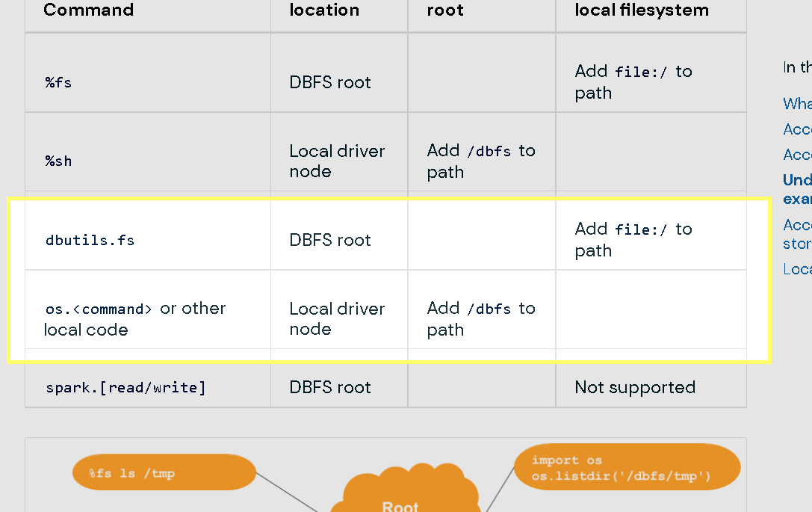Image resolution: width=812 pixels, height=512 pixels.
Task: Click the %fs command cell
Action: point(59,82)
